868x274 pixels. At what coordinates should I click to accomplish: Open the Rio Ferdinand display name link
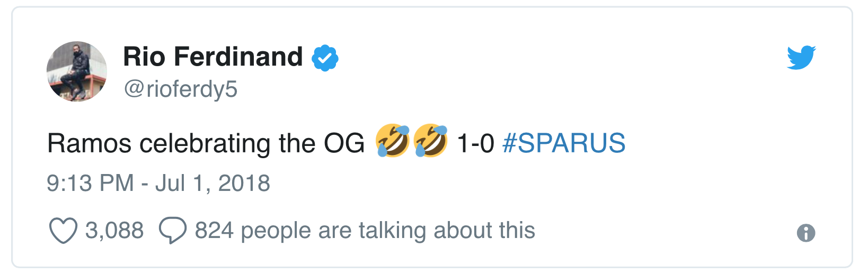213,57
